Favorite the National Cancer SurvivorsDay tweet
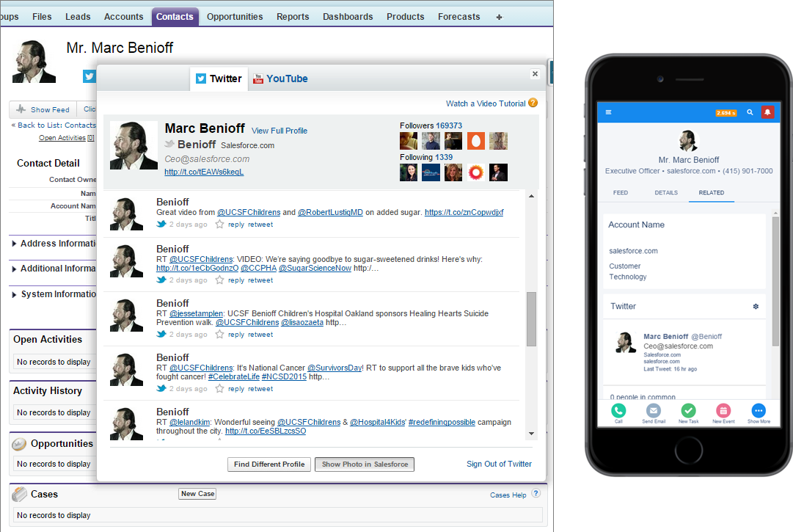The width and height of the screenshot is (793, 532). click(219, 388)
